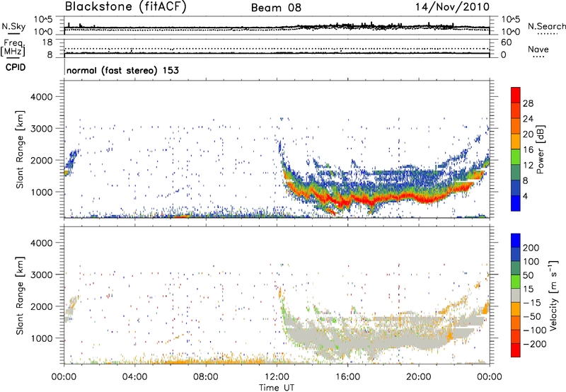566x392 pixels.
Task: Click the 4000 tick on power panel axis
Action: [x=41, y=97]
